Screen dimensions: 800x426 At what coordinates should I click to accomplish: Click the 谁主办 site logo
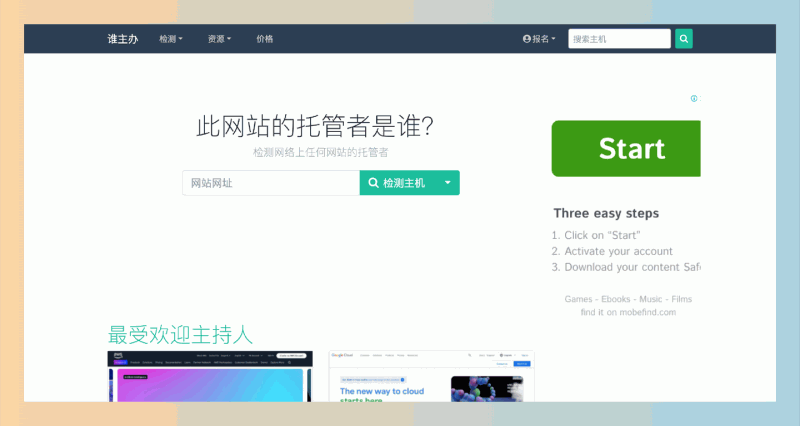pyautogui.click(x=122, y=39)
